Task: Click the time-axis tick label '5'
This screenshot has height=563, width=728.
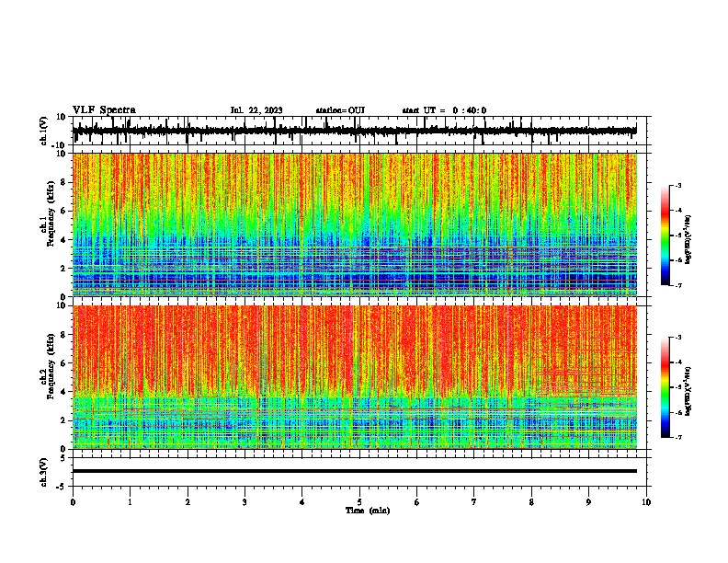Action: (359, 502)
